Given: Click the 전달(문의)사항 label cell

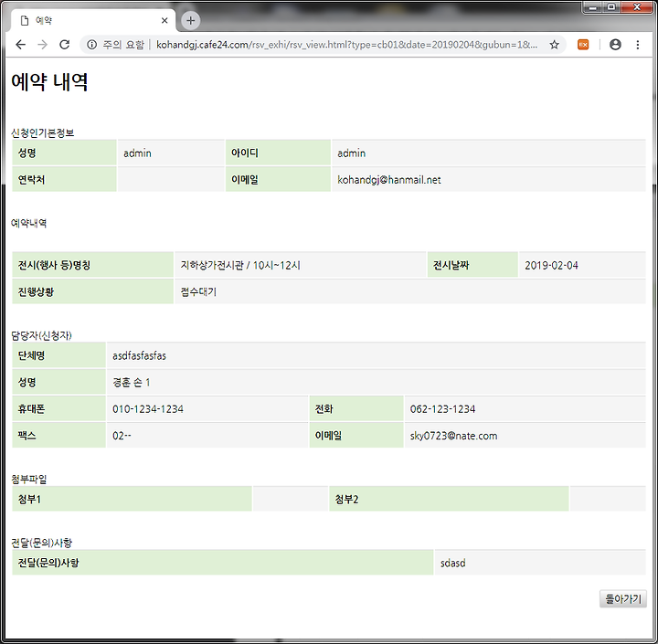Looking at the screenshot, I should pyautogui.click(x=222, y=563).
